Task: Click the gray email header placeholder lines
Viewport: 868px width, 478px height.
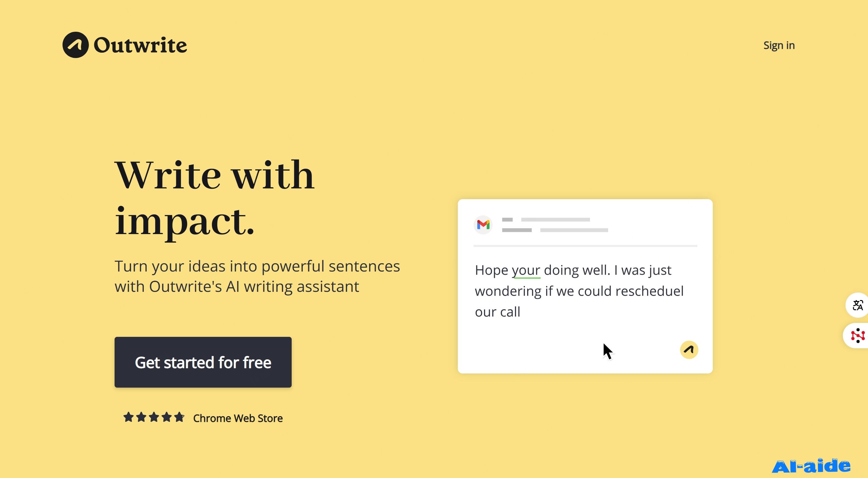Action: (555, 225)
